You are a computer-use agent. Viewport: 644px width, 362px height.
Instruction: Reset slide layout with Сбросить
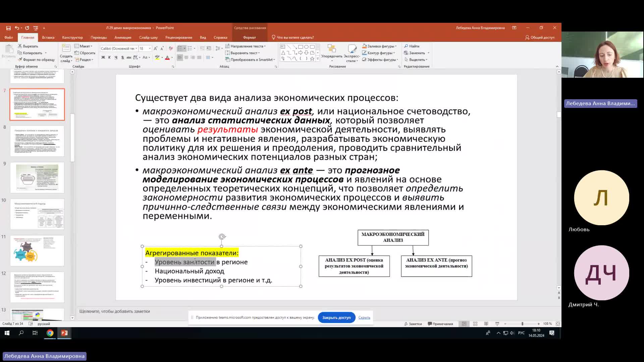point(85,53)
